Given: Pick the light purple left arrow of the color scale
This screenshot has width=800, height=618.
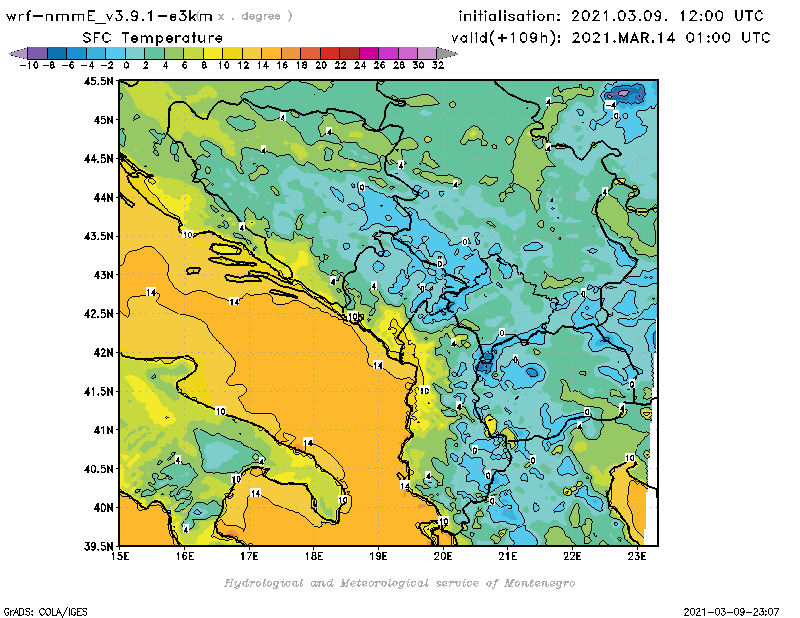Looking at the screenshot, I should click(x=18, y=53).
